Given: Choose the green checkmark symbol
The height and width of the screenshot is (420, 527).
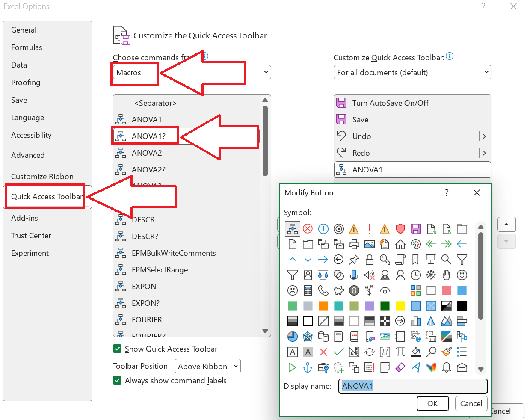Looking at the screenshot, I should pos(339,352).
